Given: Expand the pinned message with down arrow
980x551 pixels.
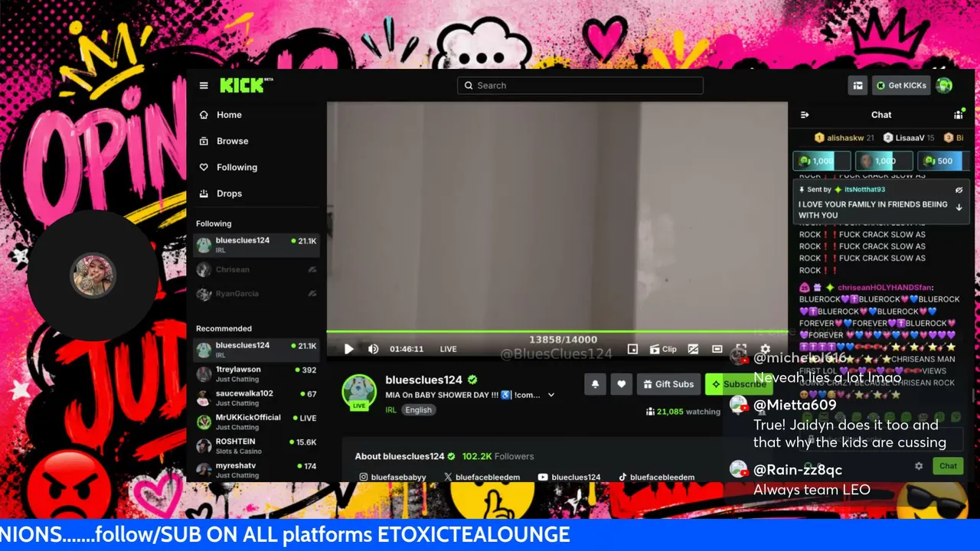Looking at the screenshot, I should tap(959, 207).
